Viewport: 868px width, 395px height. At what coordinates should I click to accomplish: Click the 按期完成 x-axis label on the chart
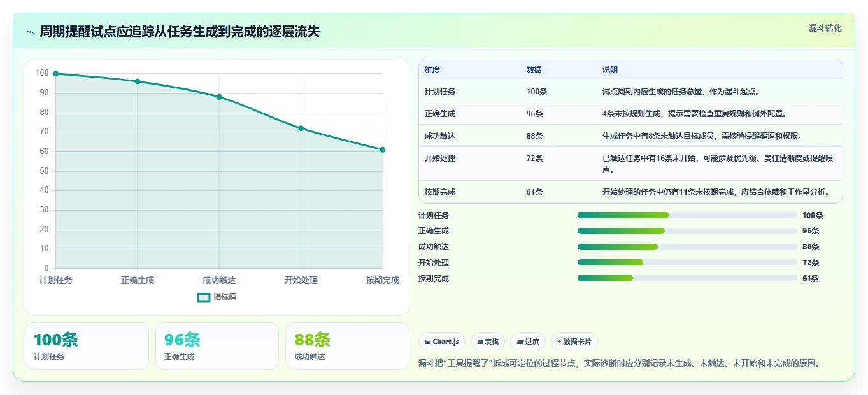tap(383, 280)
